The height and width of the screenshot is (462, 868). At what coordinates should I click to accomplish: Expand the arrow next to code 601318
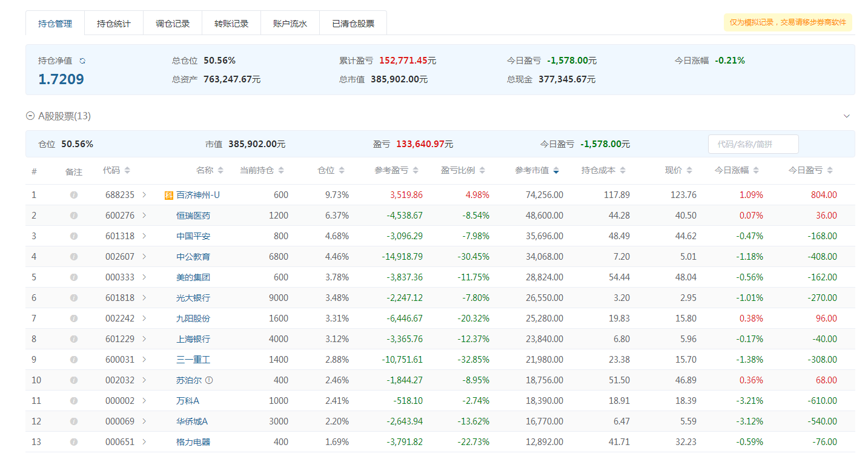(x=144, y=236)
